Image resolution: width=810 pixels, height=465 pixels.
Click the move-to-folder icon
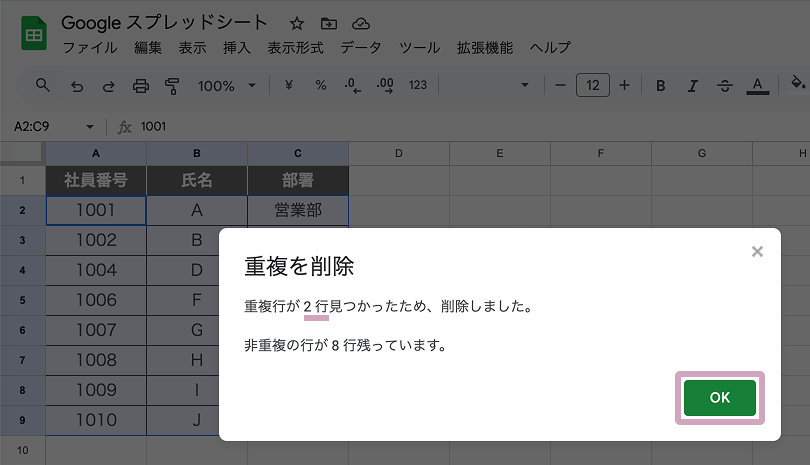[329, 23]
